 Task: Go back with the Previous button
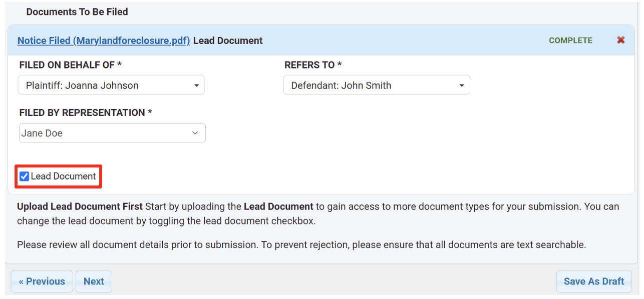pyautogui.click(x=42, y=281)
